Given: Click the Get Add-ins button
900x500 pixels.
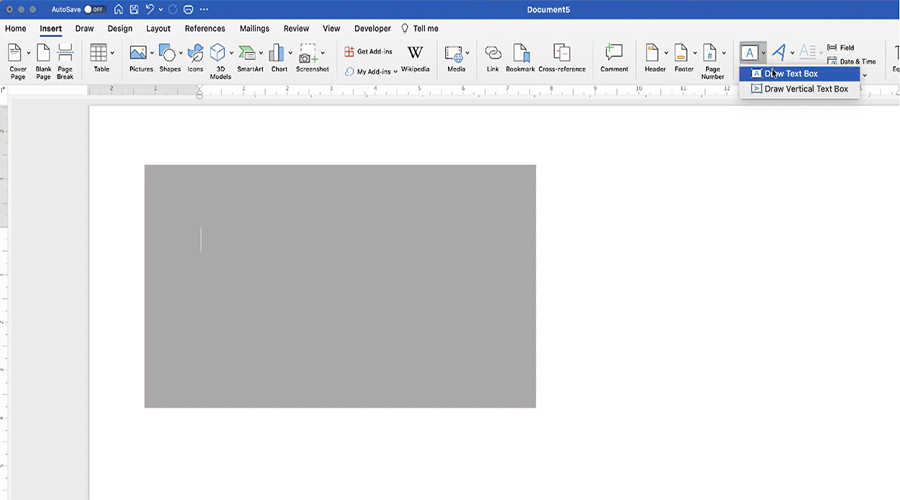Looking at the screenshot, I should [368, 51].
